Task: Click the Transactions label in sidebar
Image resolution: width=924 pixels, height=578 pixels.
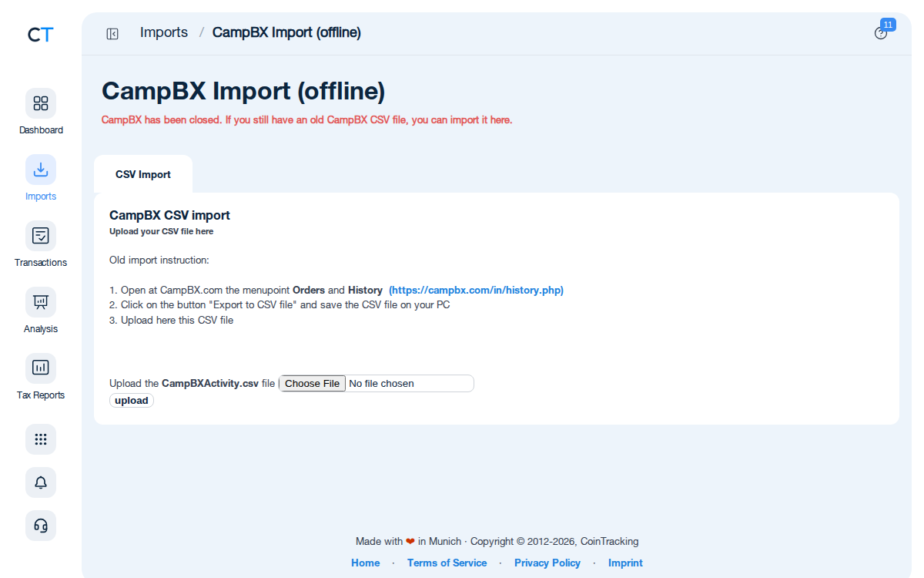Action: click(41, 263)
